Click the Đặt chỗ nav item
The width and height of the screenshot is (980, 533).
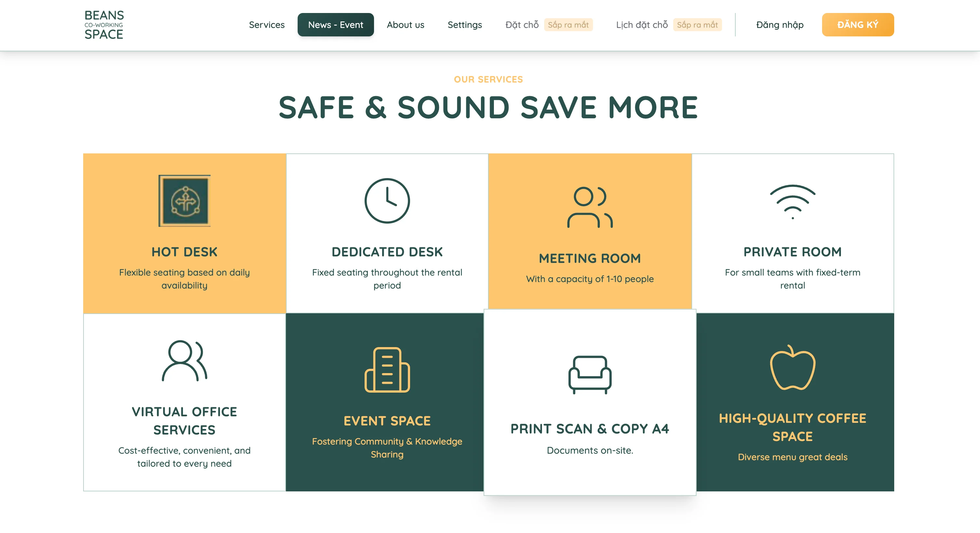(522, 25)
